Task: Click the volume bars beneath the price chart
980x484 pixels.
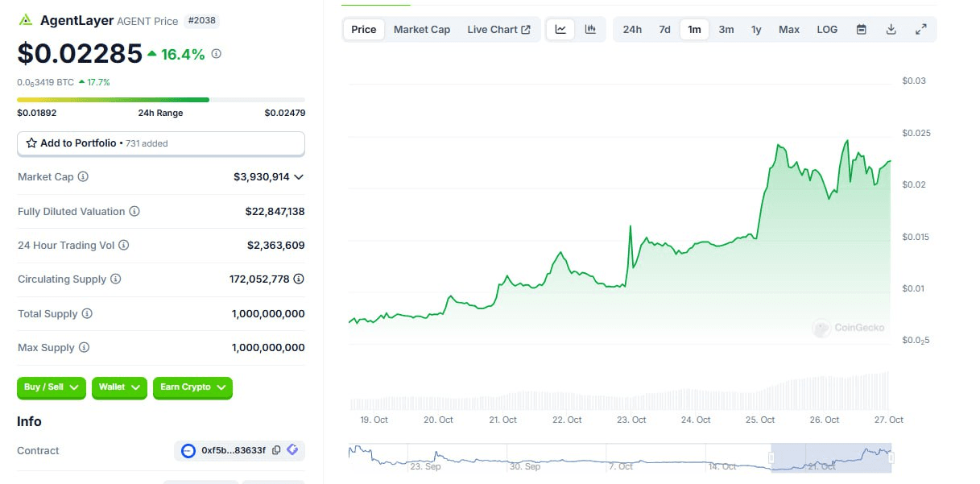Action: pos(619,392)
